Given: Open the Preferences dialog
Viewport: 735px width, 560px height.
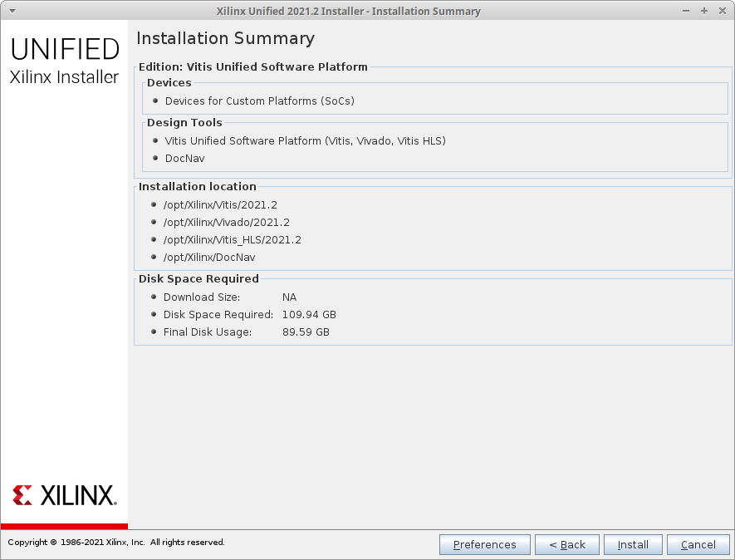Looking at the screenshot, I should (485, 545).
